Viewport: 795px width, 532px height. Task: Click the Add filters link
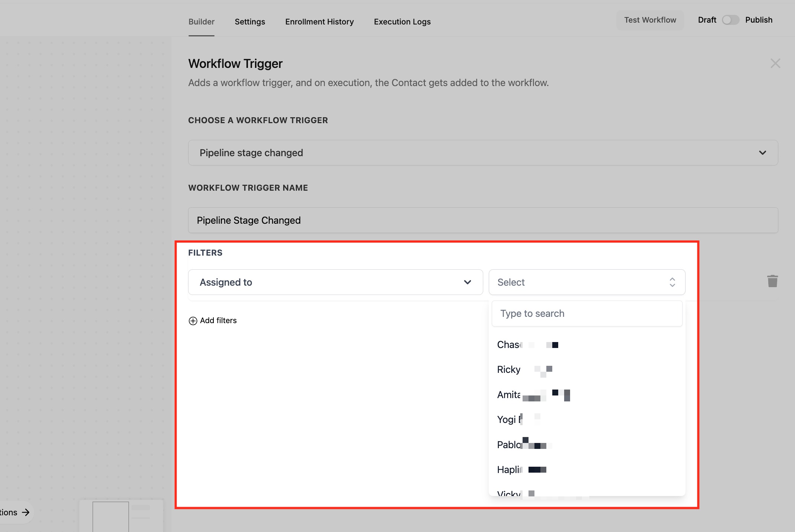click(218, 321)
